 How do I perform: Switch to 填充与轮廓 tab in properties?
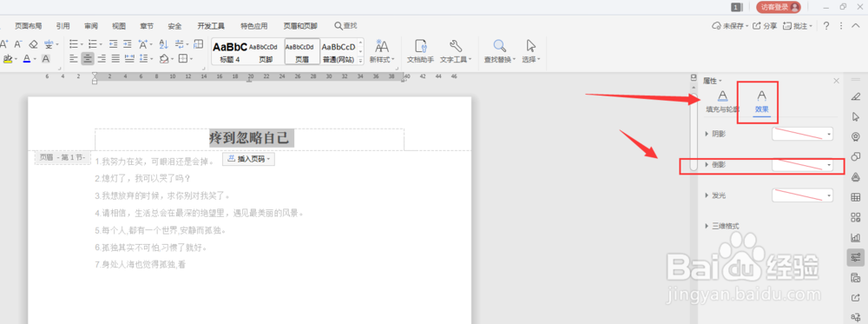tap(722, 101)
